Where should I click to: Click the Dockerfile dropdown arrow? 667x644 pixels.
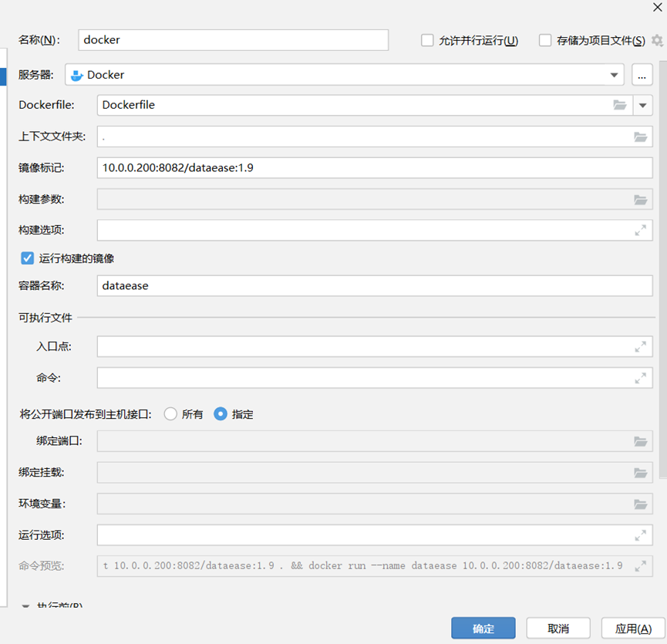[x=643, y=105]
